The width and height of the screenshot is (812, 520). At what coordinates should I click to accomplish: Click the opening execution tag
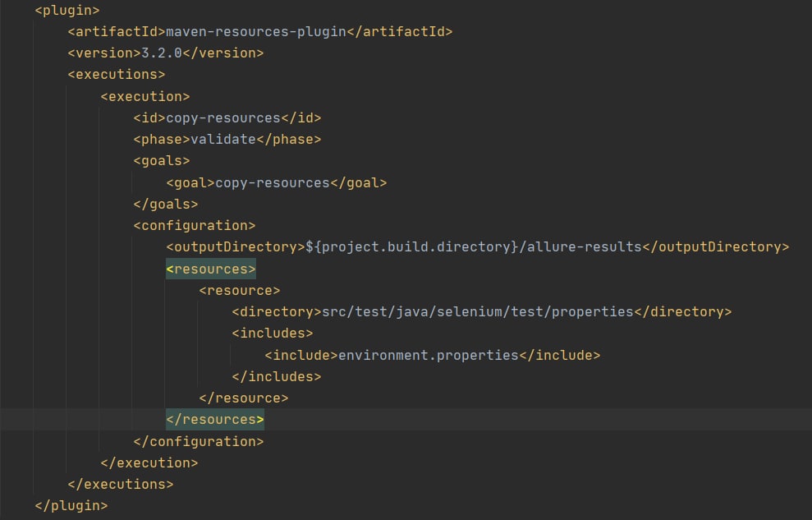145,96
